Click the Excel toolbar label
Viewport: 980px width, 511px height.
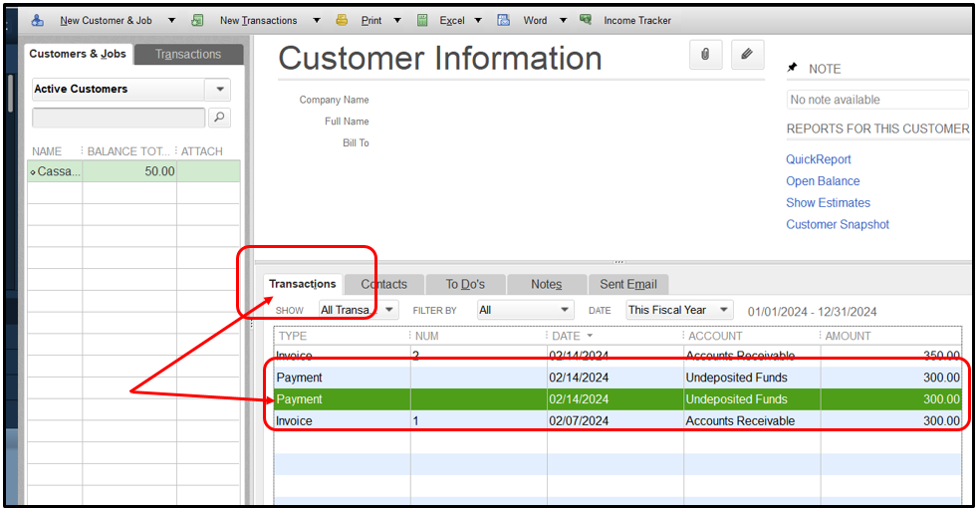(x=452, y=21)
